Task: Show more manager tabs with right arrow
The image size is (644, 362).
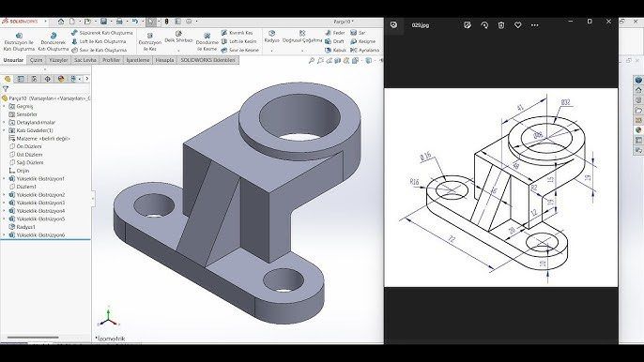Action: click(86, 79)
